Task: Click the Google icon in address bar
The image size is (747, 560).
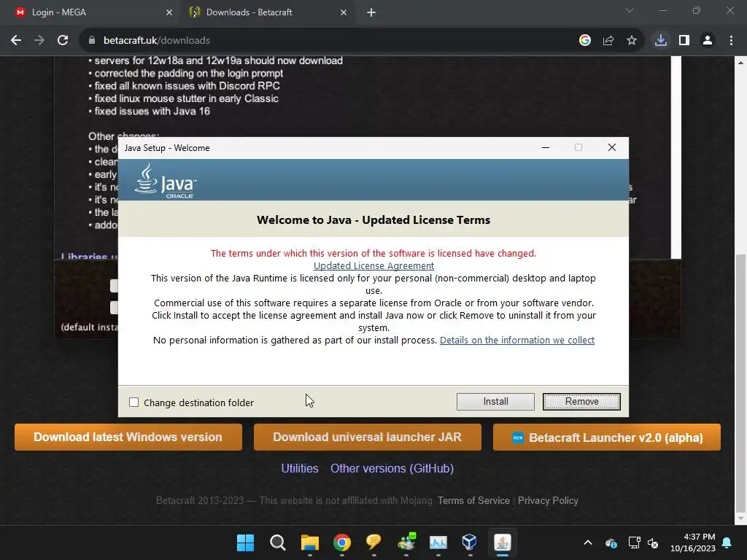Action: pos(584,41)
